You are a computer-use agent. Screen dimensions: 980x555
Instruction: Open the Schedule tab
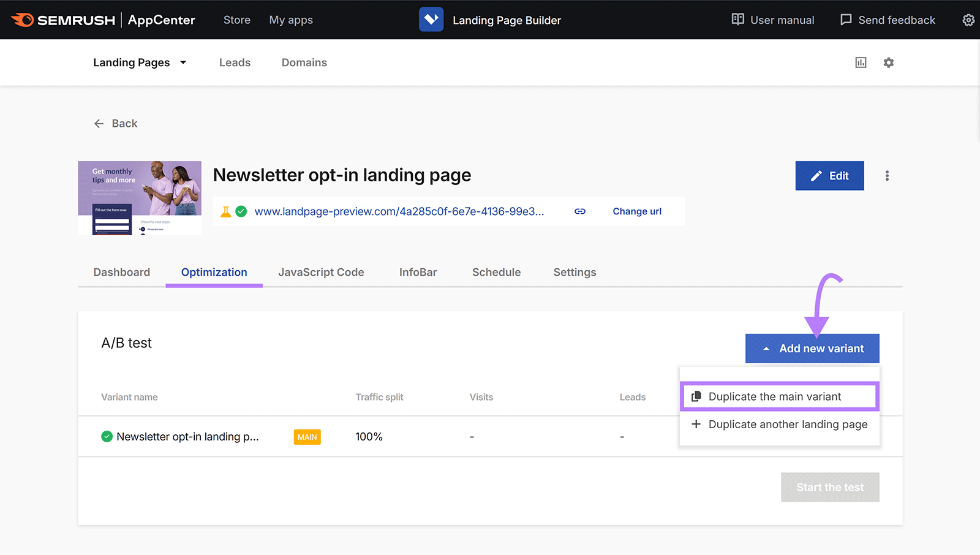click(x=496, y=272)
